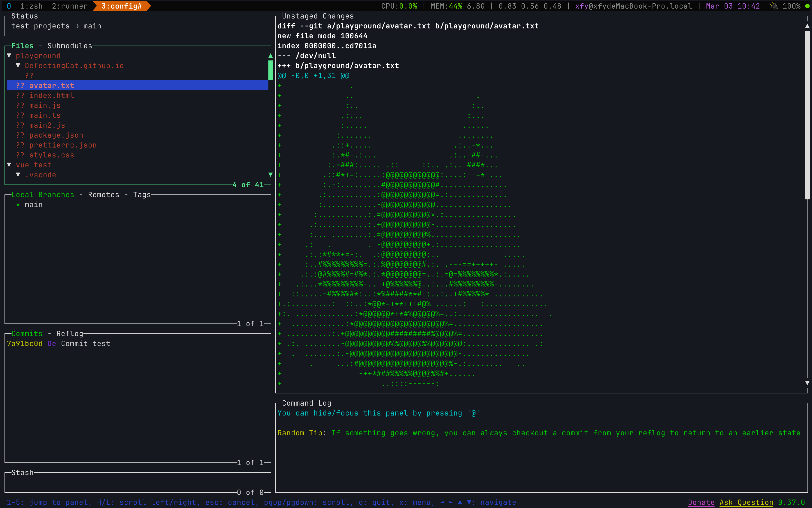The width and height of the screenshot is (812, 508).
Task: Click the Donate link
Action: [x=701, y=502]
